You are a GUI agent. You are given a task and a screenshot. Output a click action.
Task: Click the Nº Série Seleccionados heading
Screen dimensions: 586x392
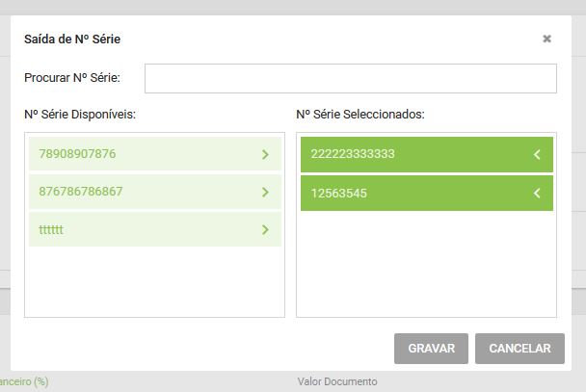click(x=360, y=115)
